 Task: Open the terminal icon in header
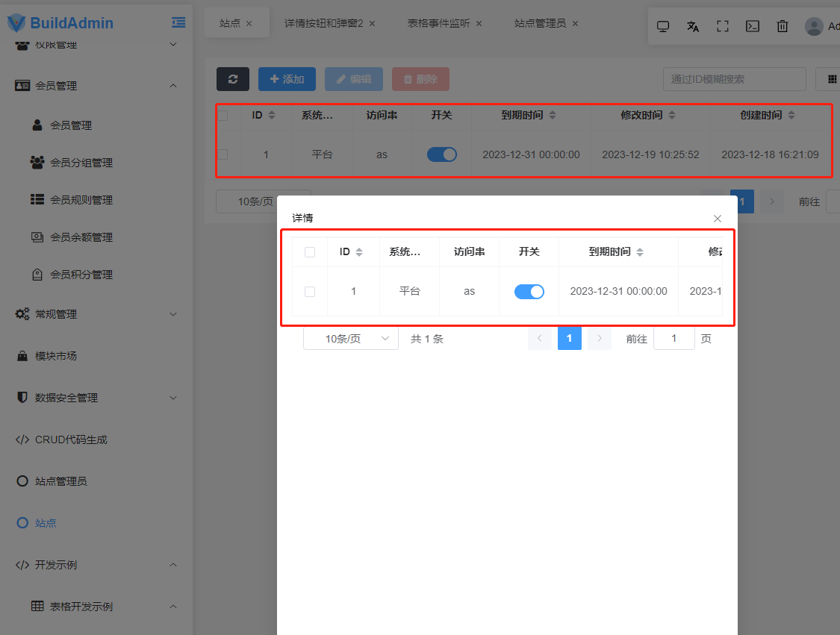(x=753, y=26)
